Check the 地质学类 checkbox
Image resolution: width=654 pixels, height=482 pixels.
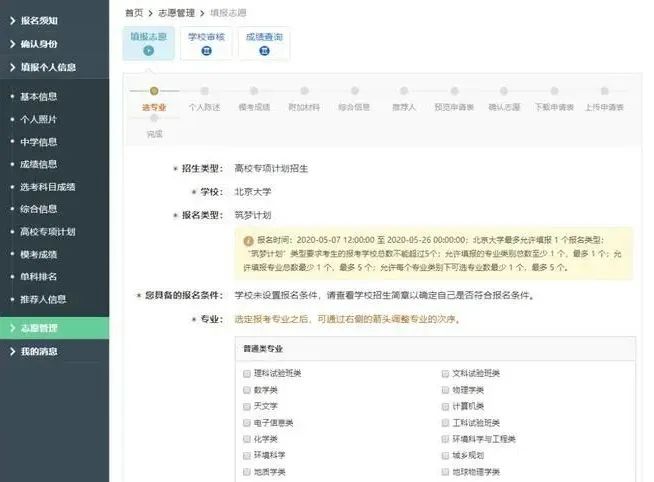[247, 472]
